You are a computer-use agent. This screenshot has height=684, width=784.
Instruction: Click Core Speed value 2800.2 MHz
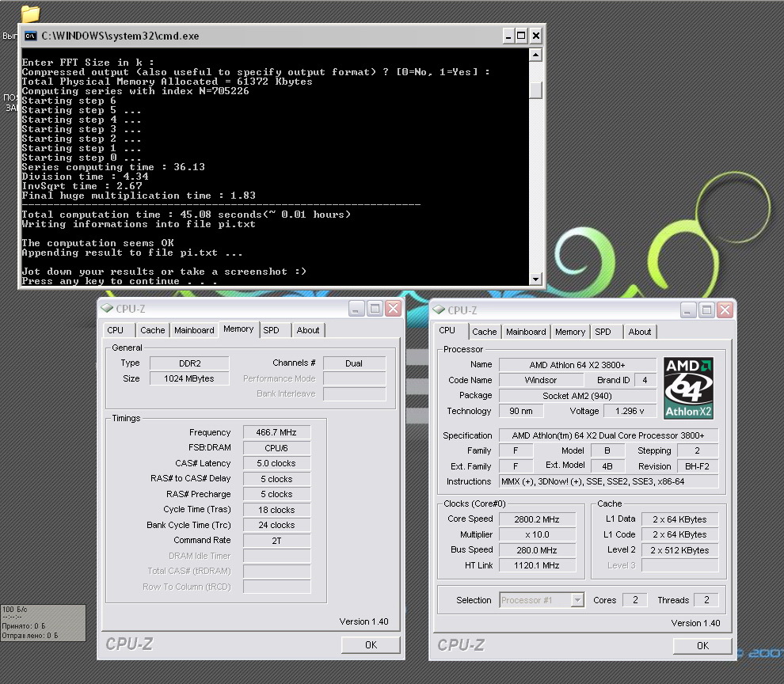point(537,519)
